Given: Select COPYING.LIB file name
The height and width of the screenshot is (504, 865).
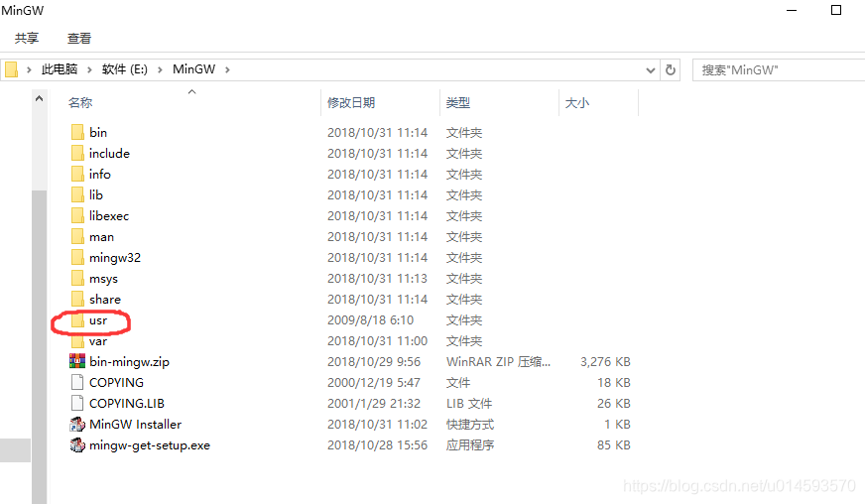Looking at the screenshot, I should 127,404.
